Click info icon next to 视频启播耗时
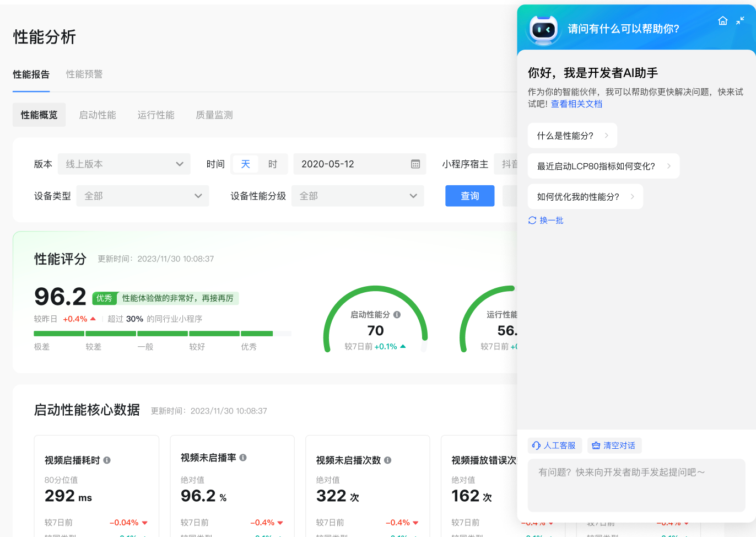This screenshot has height=537, width=756. pyautogui.click(x=107, y=460)
